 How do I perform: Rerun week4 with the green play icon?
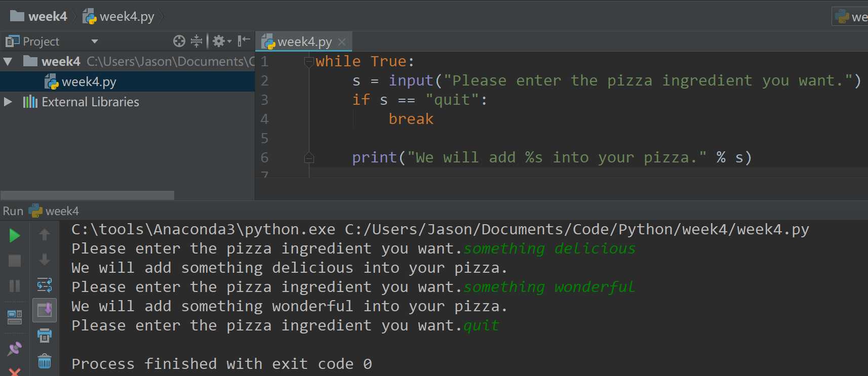[15, 236]
